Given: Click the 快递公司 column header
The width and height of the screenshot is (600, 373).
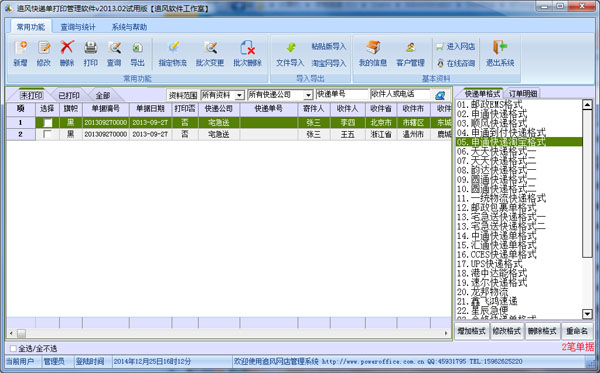Looking at the screenshot, I should click(219, 109).
